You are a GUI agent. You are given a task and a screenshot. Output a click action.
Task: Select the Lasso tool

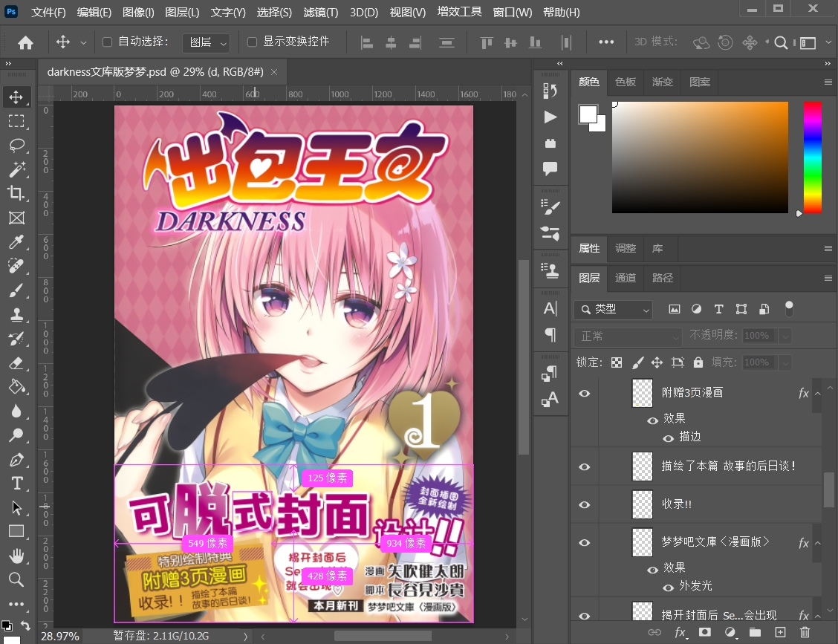click(x=16, y=146)
